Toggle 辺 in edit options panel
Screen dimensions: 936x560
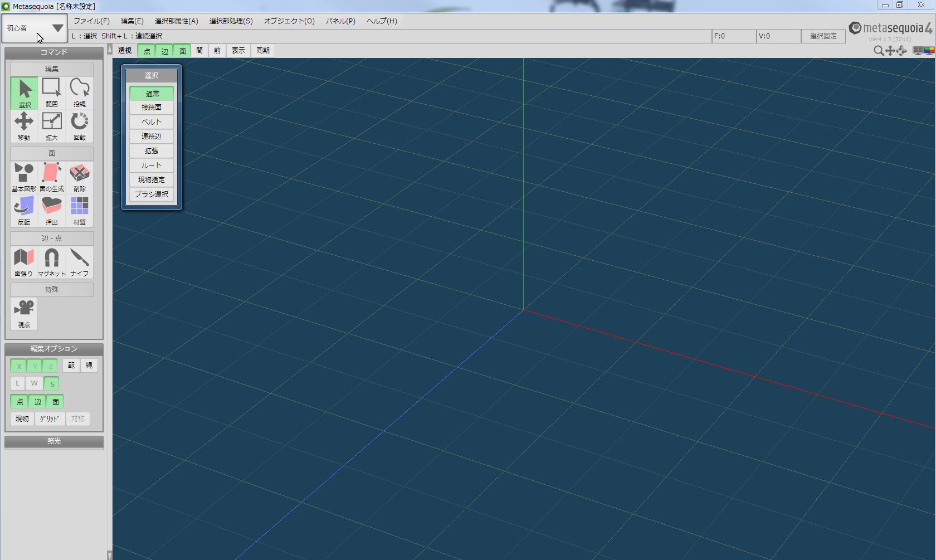coord(37,401)
